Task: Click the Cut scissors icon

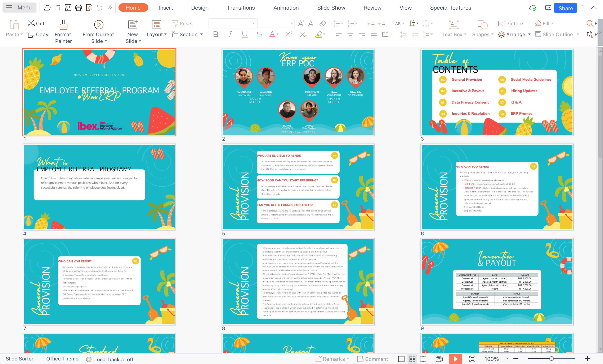Action: tap(31, 23)
